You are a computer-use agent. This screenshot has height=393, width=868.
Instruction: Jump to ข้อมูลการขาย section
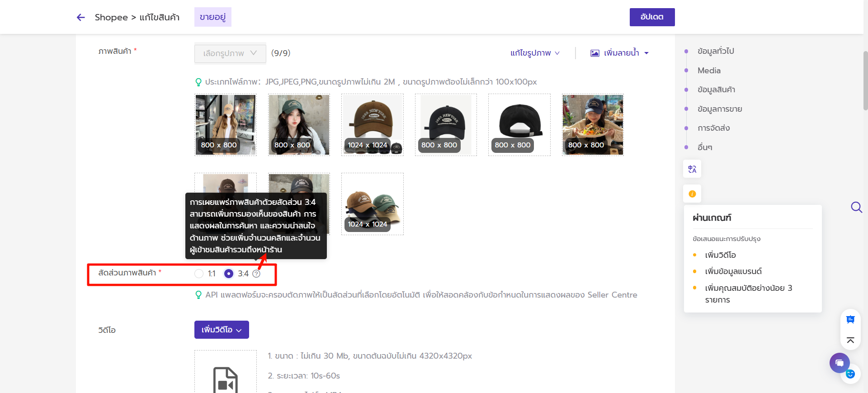(720, 109)
